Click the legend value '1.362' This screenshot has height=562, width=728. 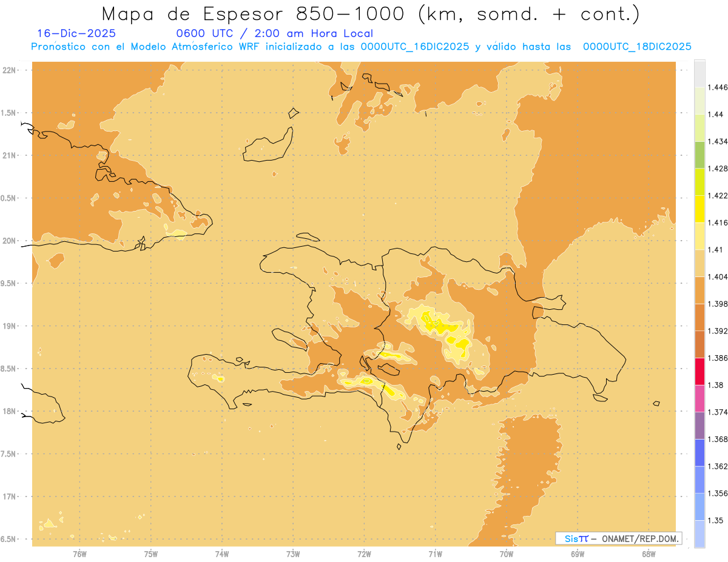pos(719,466)
